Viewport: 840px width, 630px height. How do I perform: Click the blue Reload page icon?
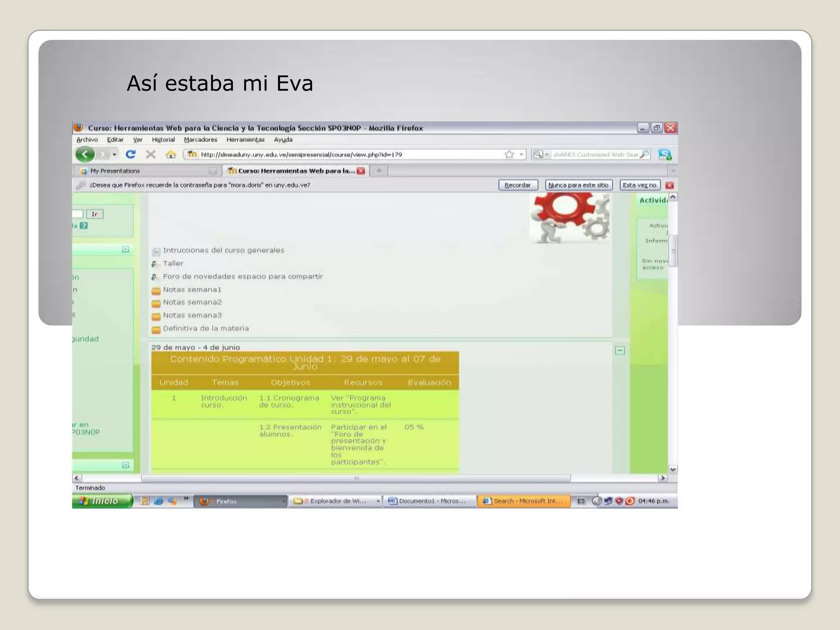130,154
